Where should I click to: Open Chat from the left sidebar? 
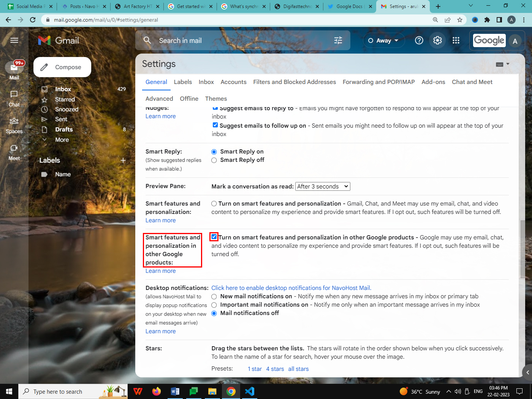14,99
